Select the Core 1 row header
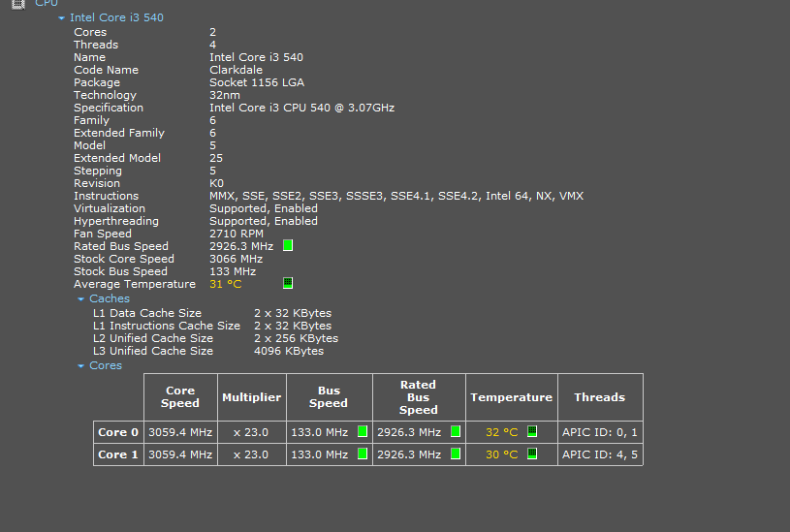The width and height of the screenshot is (790, 532). click(x=118, y=454)
